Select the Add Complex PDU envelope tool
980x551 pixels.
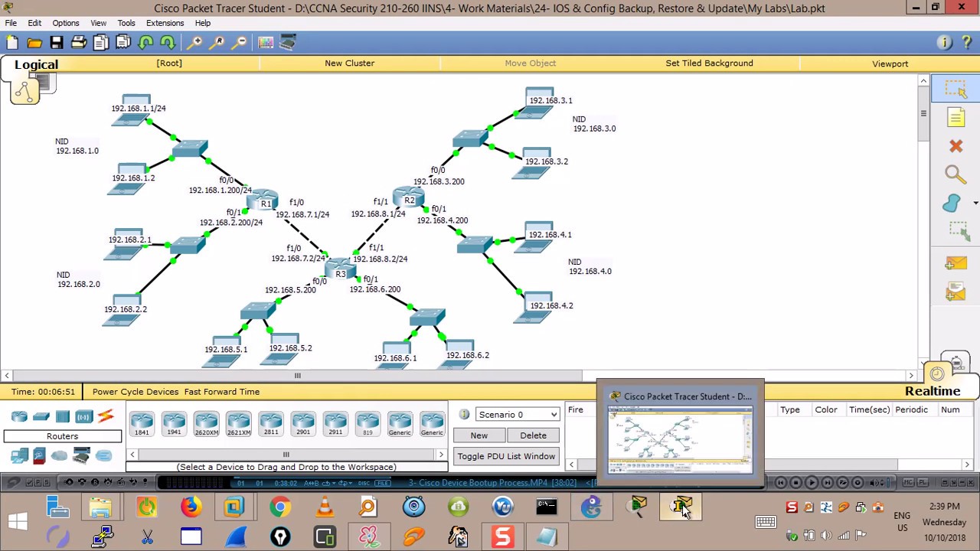tap(955, 291)
